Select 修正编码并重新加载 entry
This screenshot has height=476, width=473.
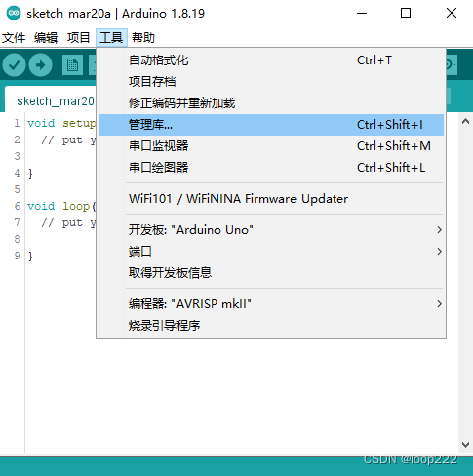pos(271,103)
